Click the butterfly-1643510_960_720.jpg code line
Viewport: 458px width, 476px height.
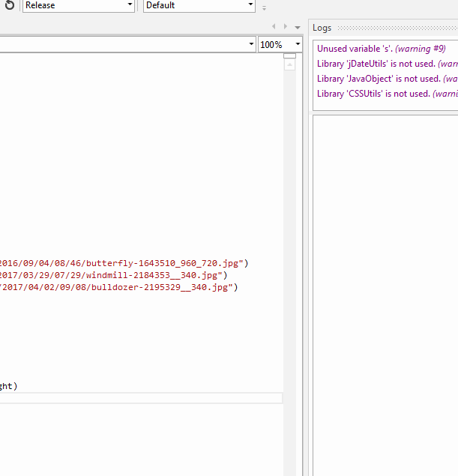(x=124, y=263)
